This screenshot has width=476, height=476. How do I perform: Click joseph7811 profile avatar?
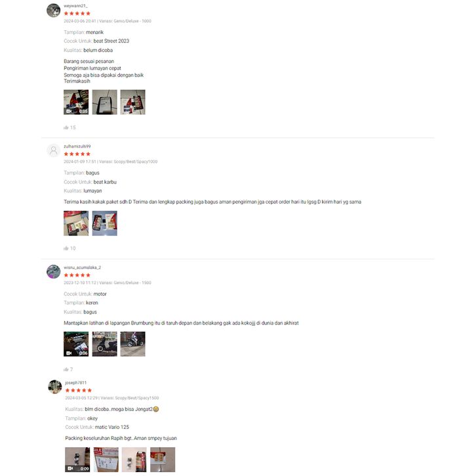55,387
